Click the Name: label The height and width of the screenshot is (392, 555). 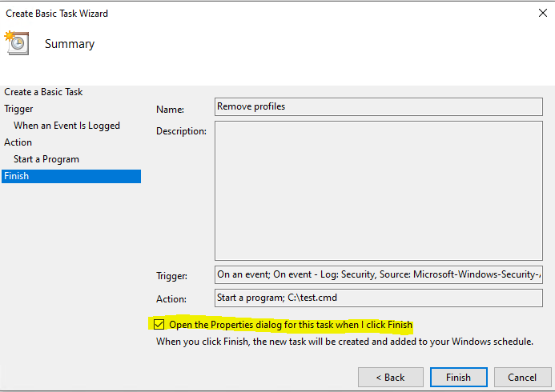(x=170, y=110)
